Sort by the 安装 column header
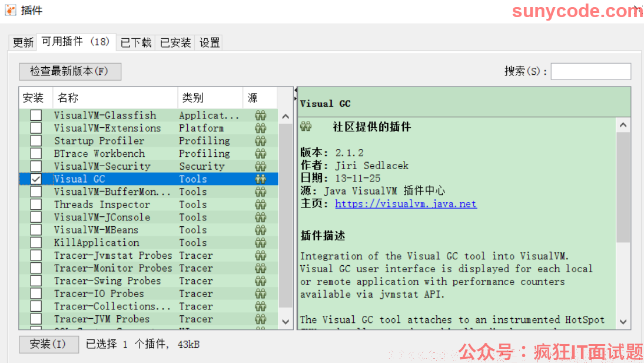644x363 pixels. (36, 98)
